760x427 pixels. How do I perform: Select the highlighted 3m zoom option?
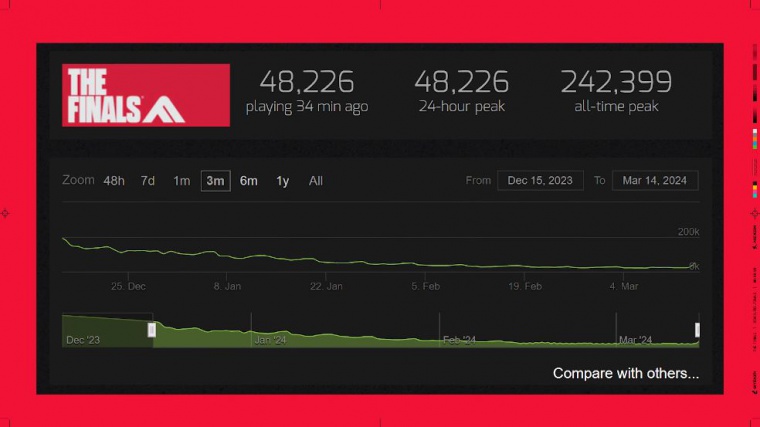[215, 181]
